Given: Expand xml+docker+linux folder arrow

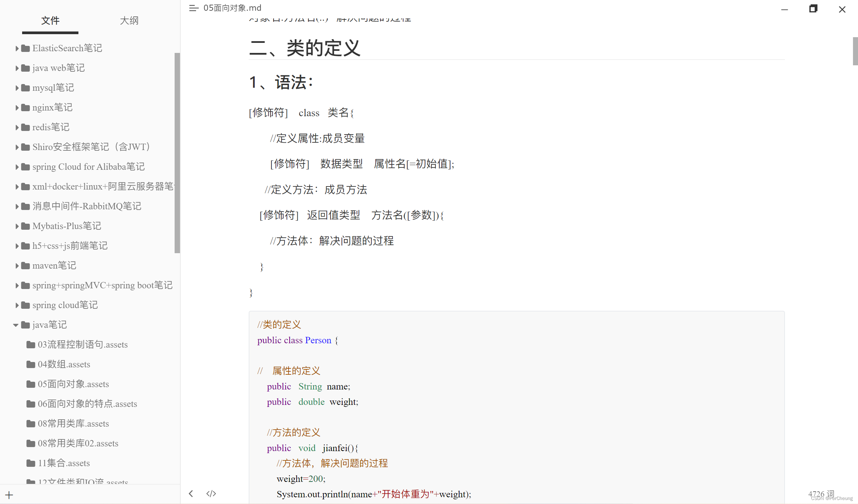Looking at the screenshot, I should point(17,187).
